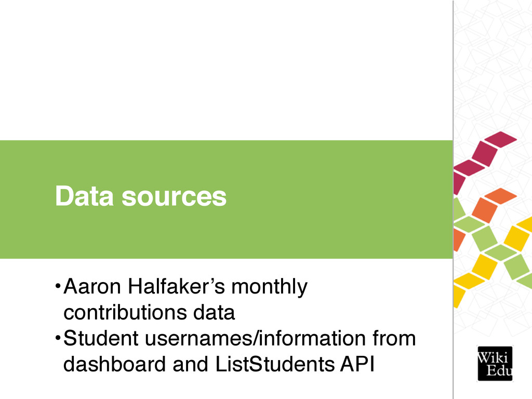Select the word "dashboard" in second bullet

coord(114,364)
